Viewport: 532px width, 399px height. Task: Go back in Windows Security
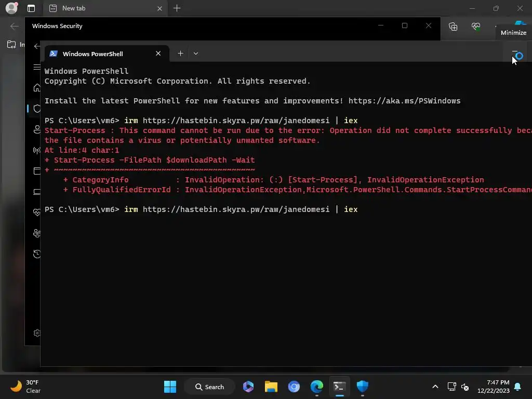coord(37,46)
